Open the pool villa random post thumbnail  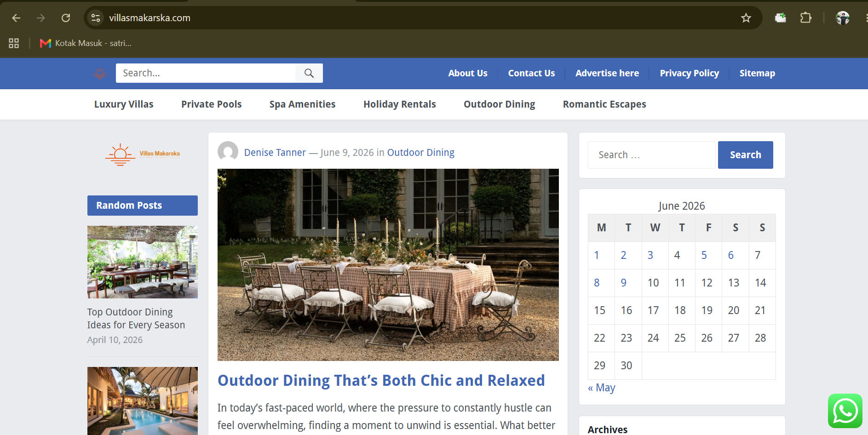143,401
